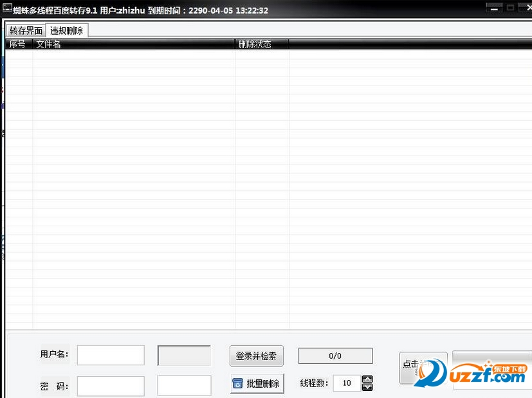The width and height of the screenshot is (532, 398).
Task: Focus the 密码 input field
Action: pos(111,386)
